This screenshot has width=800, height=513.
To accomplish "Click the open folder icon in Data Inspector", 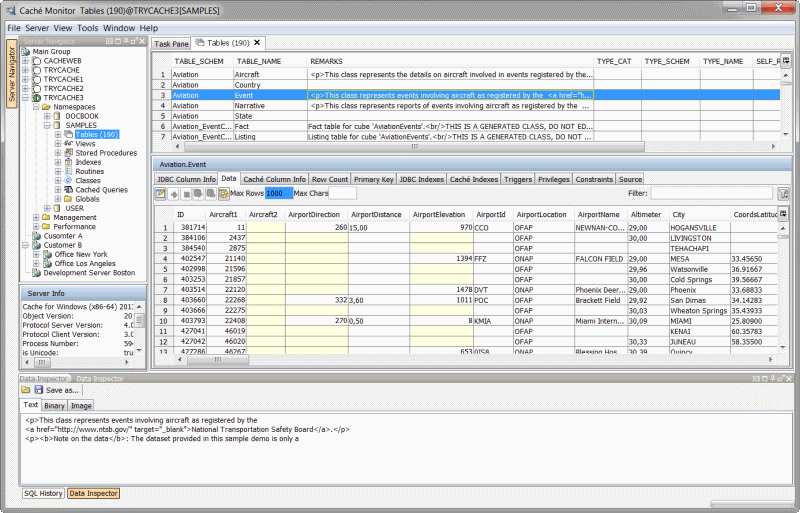I will coord(26,390).
